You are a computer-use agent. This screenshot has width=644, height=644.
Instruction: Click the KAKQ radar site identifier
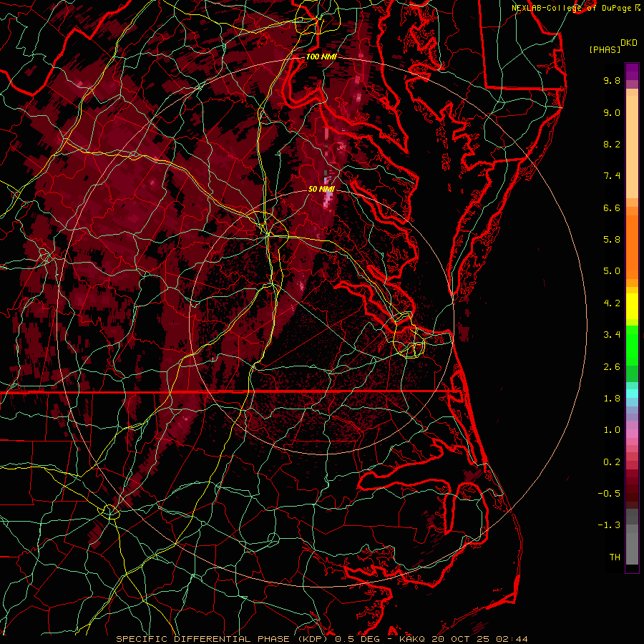[411, 639]
